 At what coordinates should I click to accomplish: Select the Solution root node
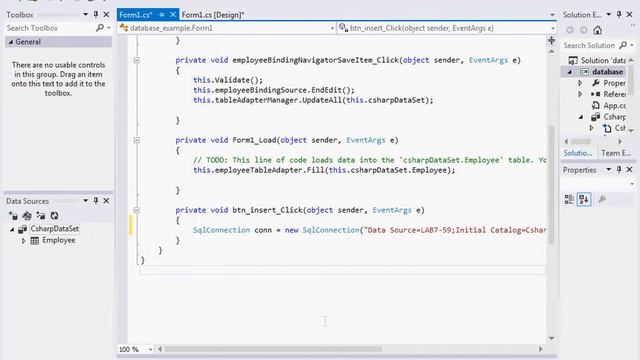603,60
